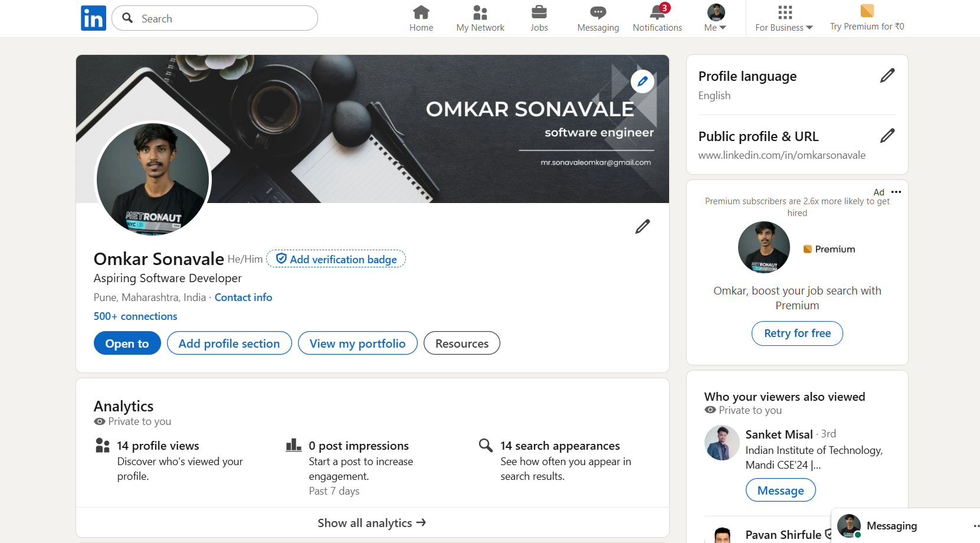Open the profile photo thumbnail
This screenshot has width=980, height=543.
point(153,179)
